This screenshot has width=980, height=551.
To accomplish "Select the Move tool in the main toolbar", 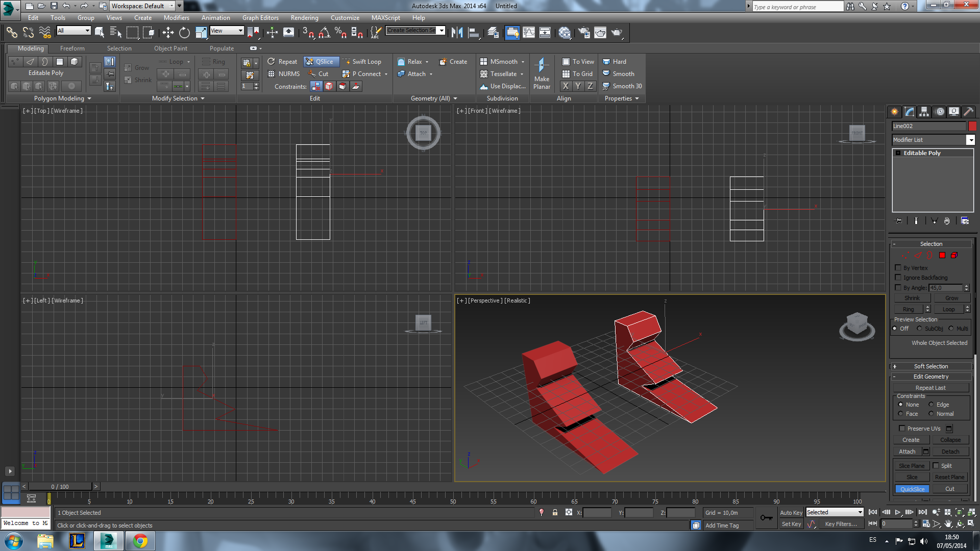I will coord(168,33).
